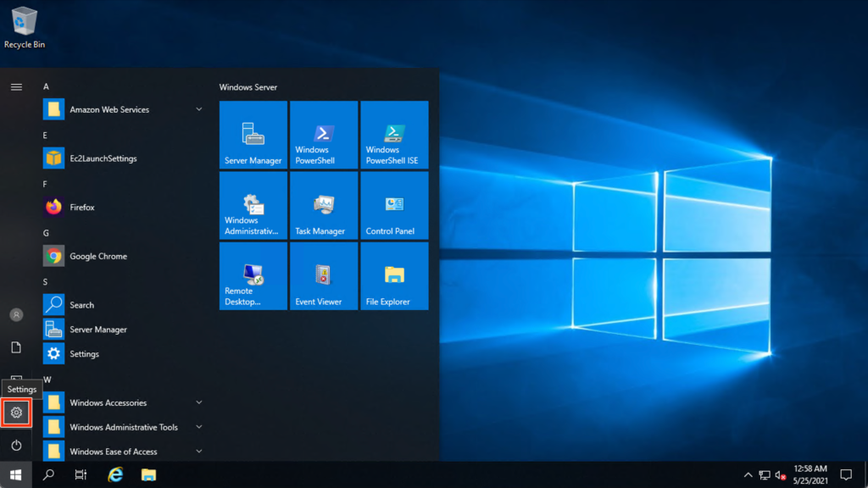Click letter G section header
868x488 pixels.
[46, 233]
